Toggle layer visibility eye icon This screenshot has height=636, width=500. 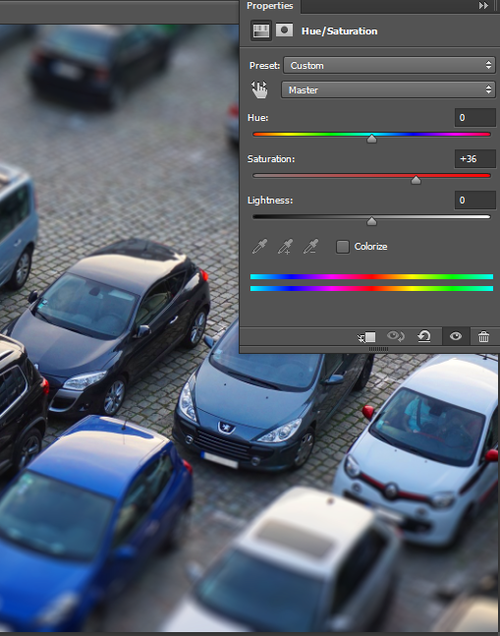[456, 336]
